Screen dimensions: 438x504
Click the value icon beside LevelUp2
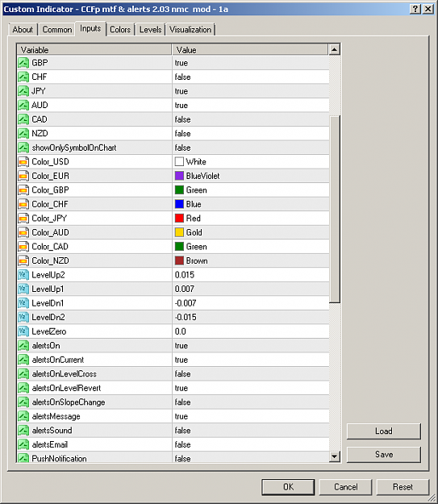(x=23, y=275)
